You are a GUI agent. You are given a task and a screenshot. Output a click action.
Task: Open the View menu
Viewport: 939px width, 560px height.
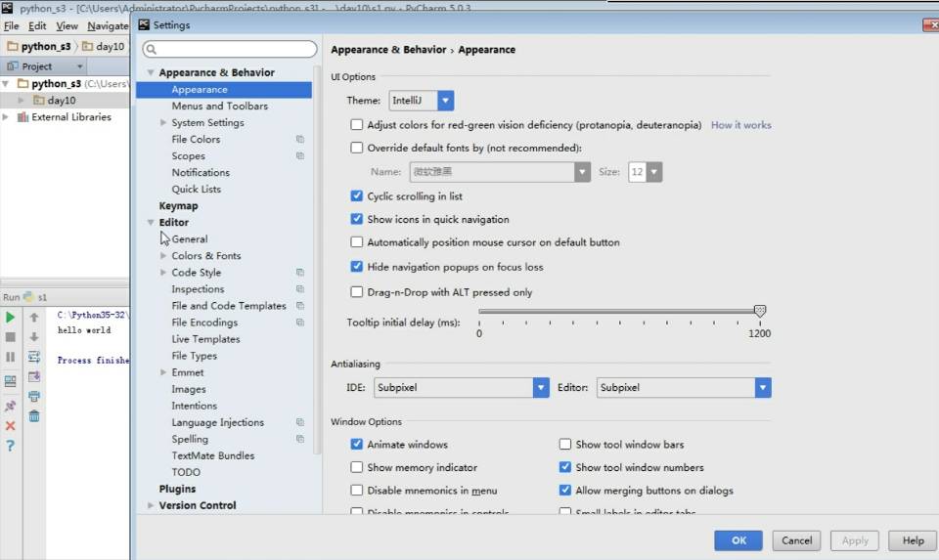[x=67, y=26]
